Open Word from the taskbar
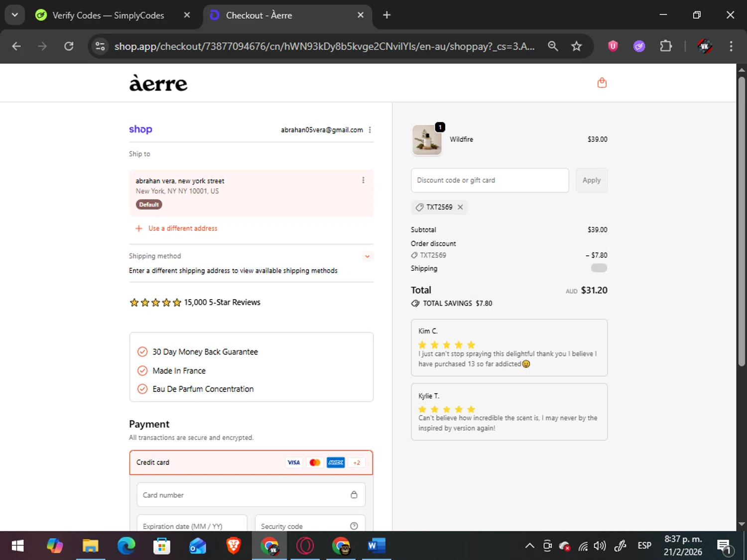 (376, 546)
